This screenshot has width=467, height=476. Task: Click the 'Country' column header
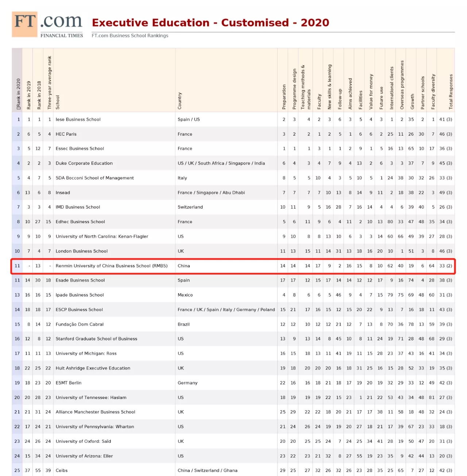(x=180, y=101)
